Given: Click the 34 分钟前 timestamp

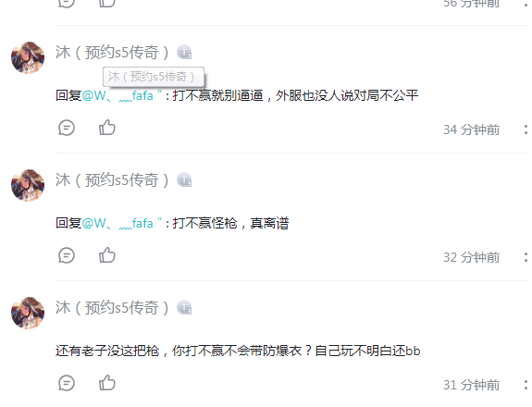Looking at the screenshot, I should point(471,129).
